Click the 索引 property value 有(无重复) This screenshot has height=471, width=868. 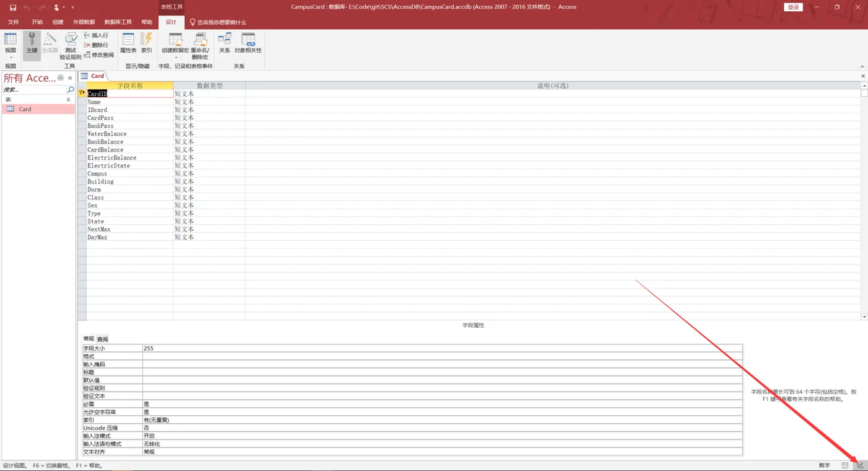click(x=442, y=420)
